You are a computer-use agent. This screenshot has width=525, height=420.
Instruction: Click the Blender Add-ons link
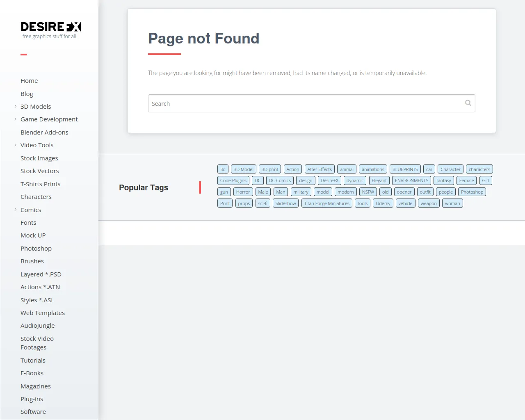(x=44, y=132)
